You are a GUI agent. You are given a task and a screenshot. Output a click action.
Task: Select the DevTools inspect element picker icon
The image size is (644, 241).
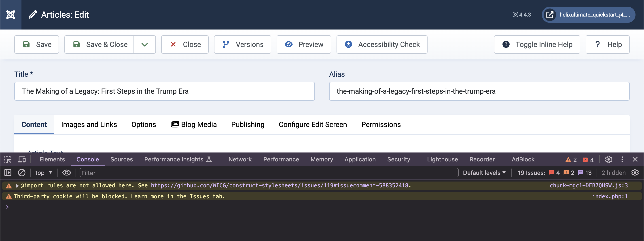8,159
